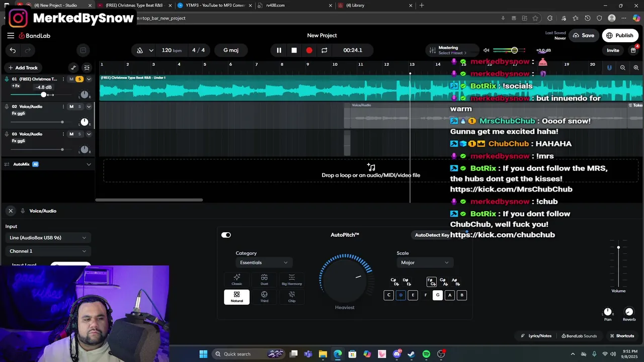Viewport: 644px width, 362px height.
Task: Adjust track 01 pan knob
Action: coord(84,95)
